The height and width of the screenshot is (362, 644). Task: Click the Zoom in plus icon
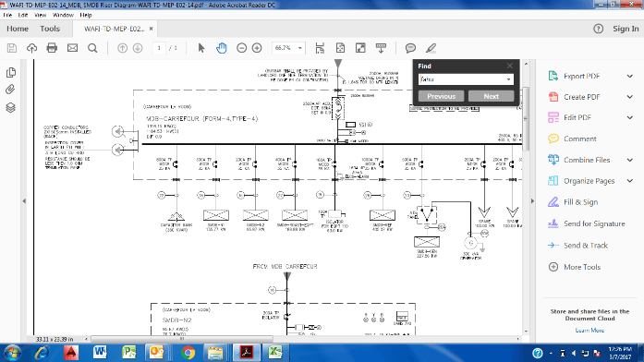tap(257, 48)
